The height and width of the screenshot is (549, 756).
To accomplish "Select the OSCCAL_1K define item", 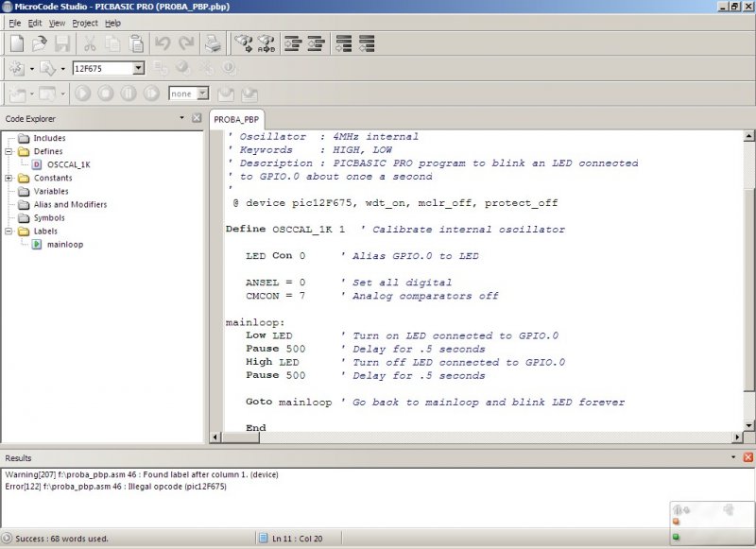I will 68,164.
